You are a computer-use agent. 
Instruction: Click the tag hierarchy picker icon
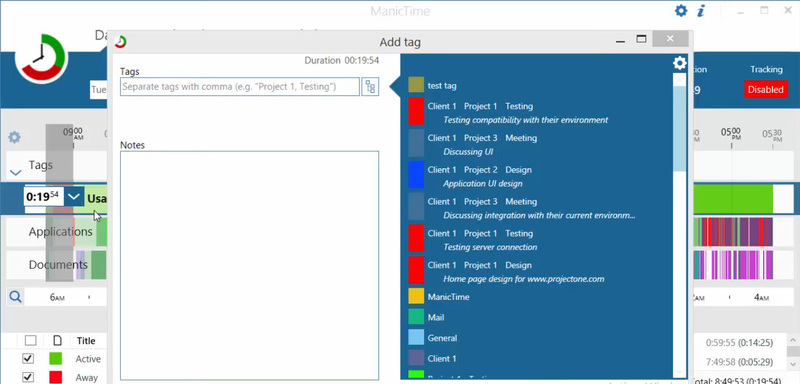370,87
